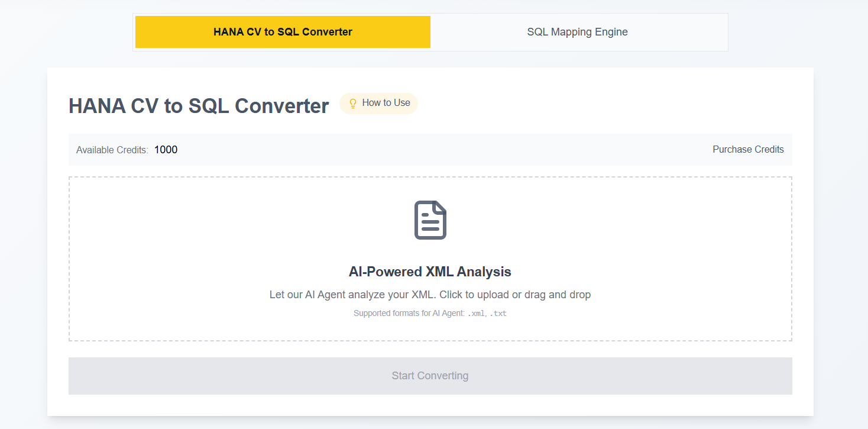Switch to the SQL Mapping Engine tab
Viewport: 868px width, 429px height.
pyautogui.click(x=577, y=32)
